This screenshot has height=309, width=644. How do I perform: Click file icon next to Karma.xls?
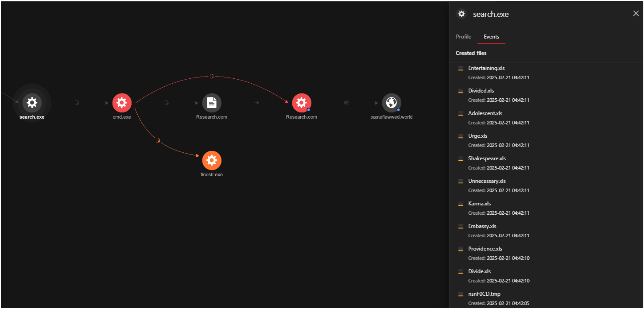pyautogui.click(x=461, y=204)
